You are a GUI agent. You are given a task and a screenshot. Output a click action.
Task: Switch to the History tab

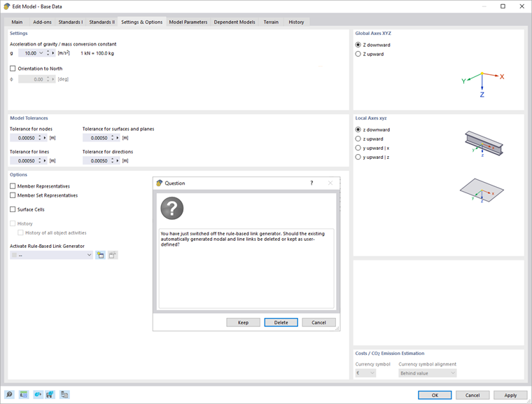pos(296,22)
